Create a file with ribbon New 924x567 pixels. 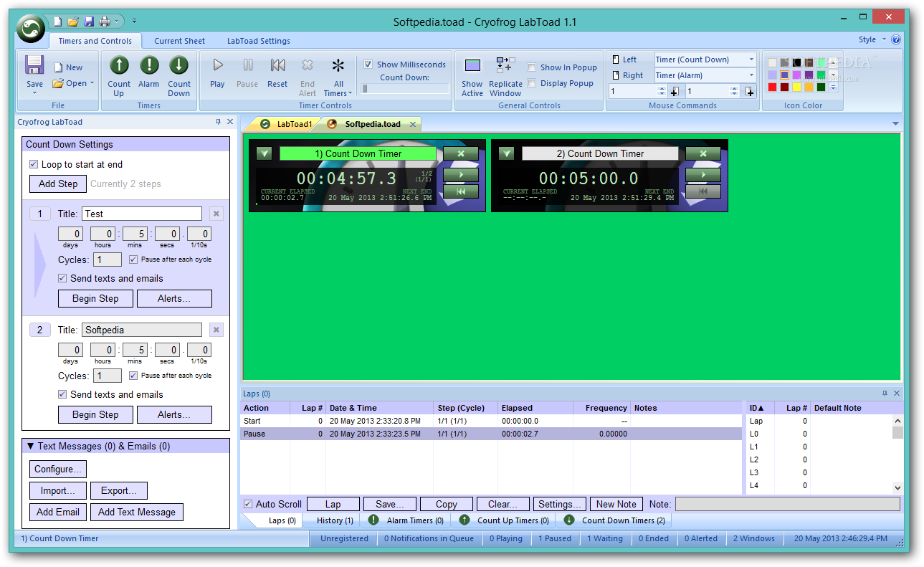pyautogui.click(x=68, y=67)
